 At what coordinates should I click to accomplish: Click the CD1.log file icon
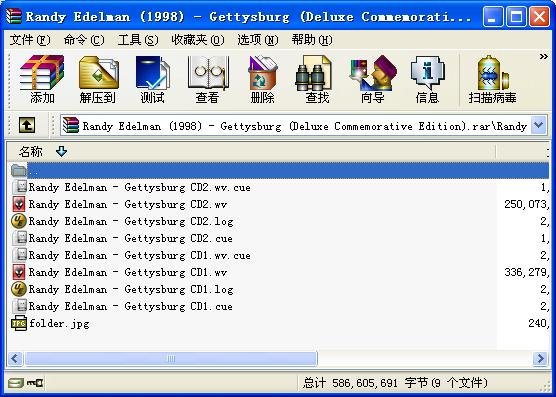(19, 290)
